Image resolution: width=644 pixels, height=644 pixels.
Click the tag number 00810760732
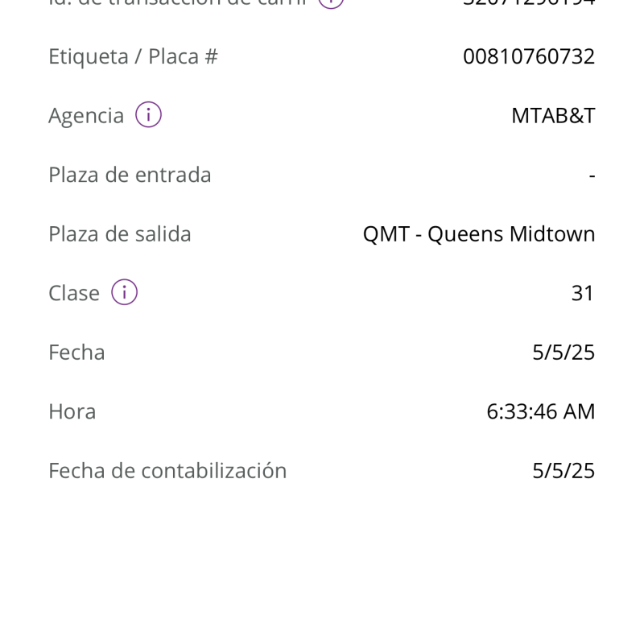(x=529, y=56)
